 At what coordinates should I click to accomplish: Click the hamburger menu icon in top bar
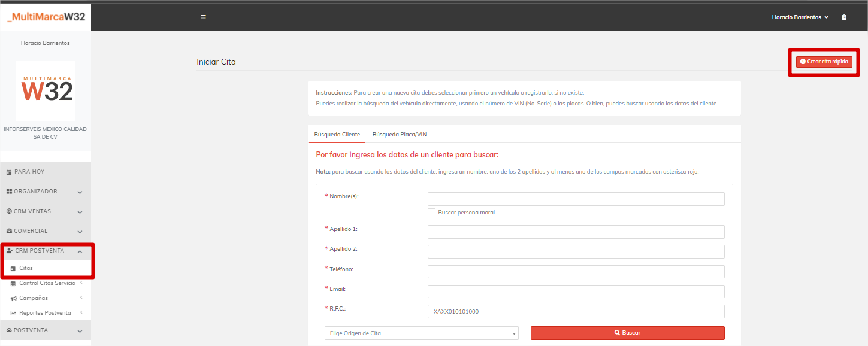click(x=203, y=17)
